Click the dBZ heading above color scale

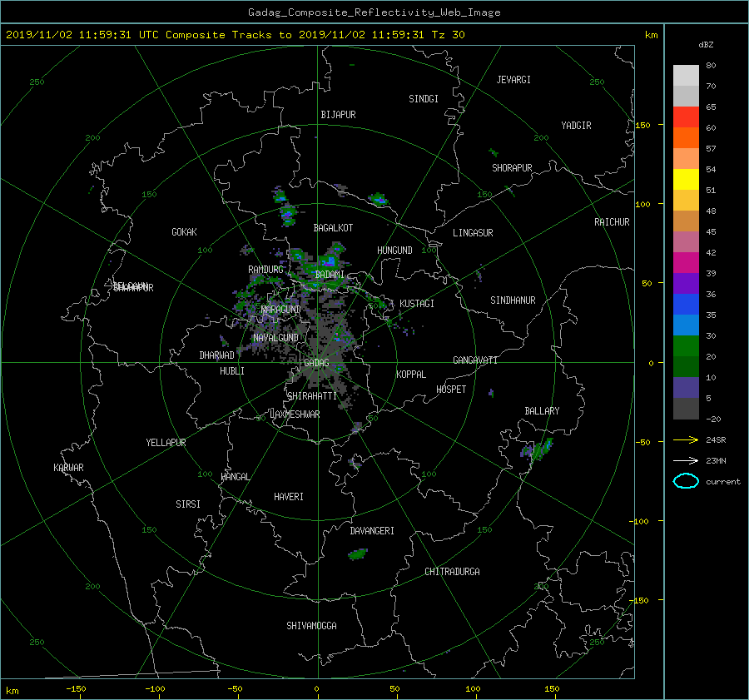(706, 45)
